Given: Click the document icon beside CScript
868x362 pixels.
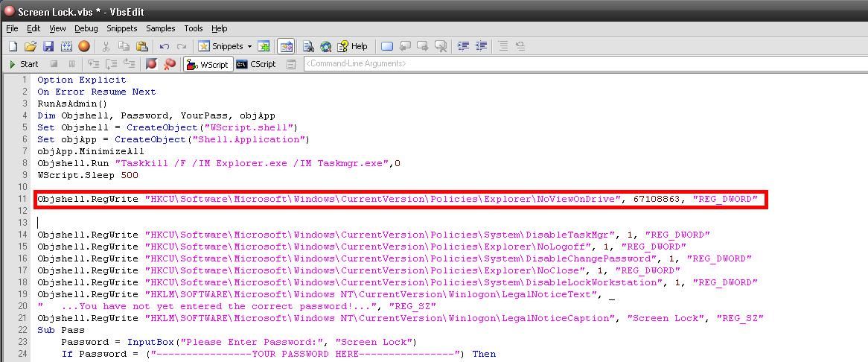Looking at the screenshot, I should point(290,64).
